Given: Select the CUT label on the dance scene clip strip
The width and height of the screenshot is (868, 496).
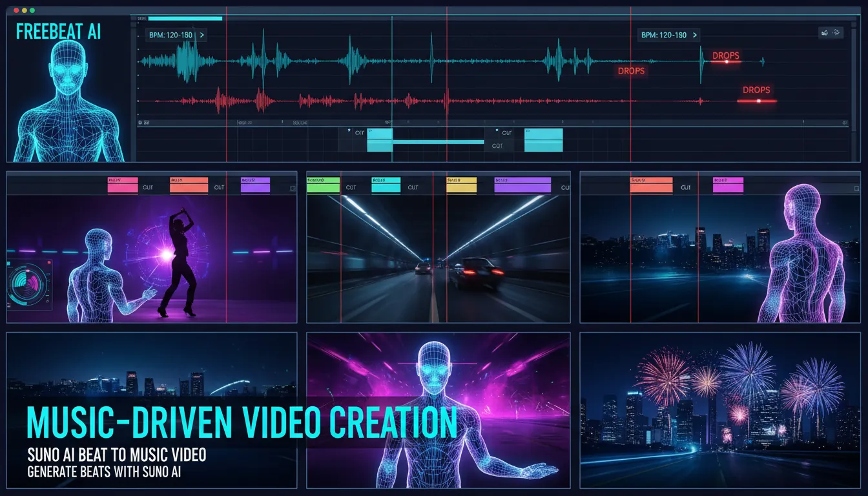Looking at the screenshot, I should click(147, 187).
